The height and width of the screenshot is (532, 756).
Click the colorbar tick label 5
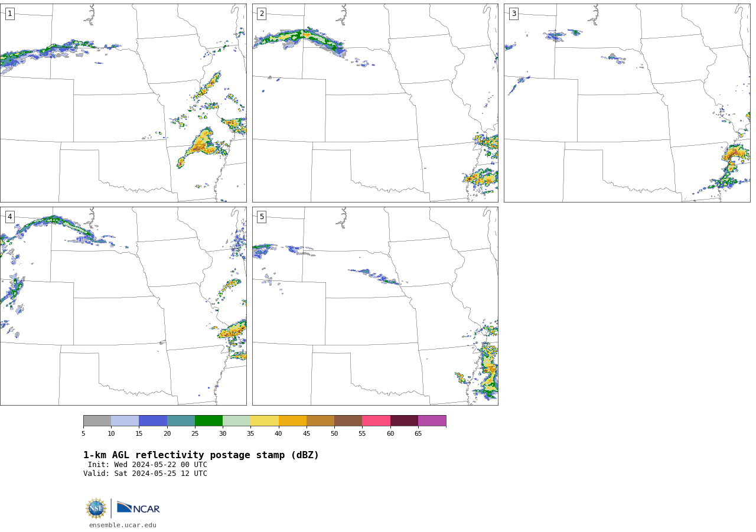tap(83, 434)
